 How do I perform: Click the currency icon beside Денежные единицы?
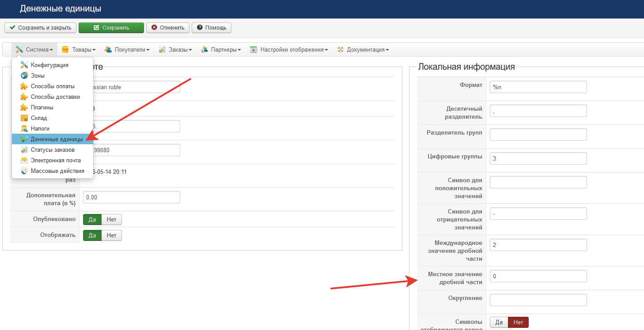click(x=24, y=139)
